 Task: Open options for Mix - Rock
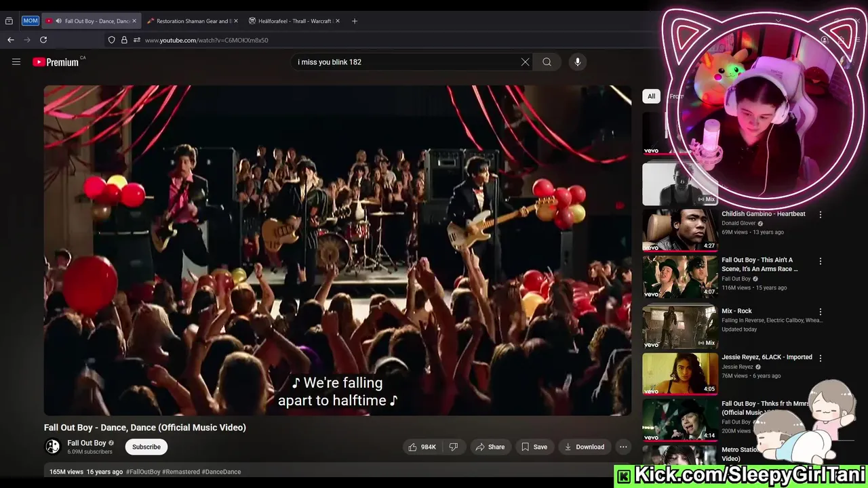click(821, 312)
